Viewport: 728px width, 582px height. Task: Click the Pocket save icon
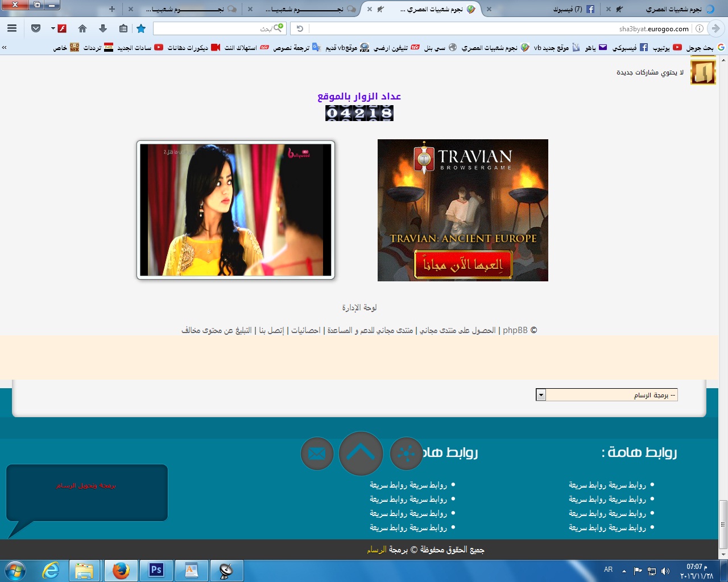pyautogui.click(x=36, y=28)
